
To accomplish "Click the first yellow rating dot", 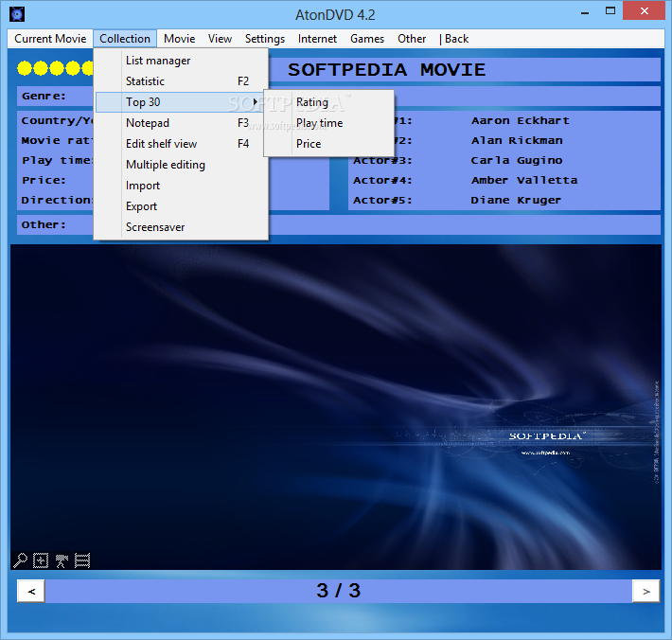I will click(x=25, y=68).
